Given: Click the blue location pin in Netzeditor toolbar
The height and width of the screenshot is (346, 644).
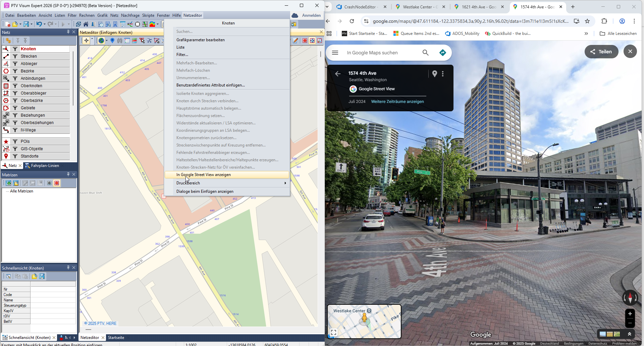Looking at the screenshot, I should [x=112, y=41].
